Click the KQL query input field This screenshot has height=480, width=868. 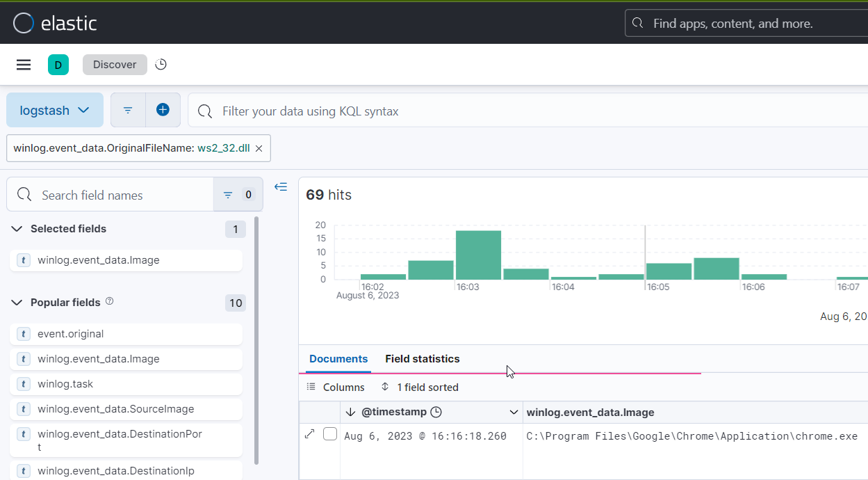pos(417,111)
